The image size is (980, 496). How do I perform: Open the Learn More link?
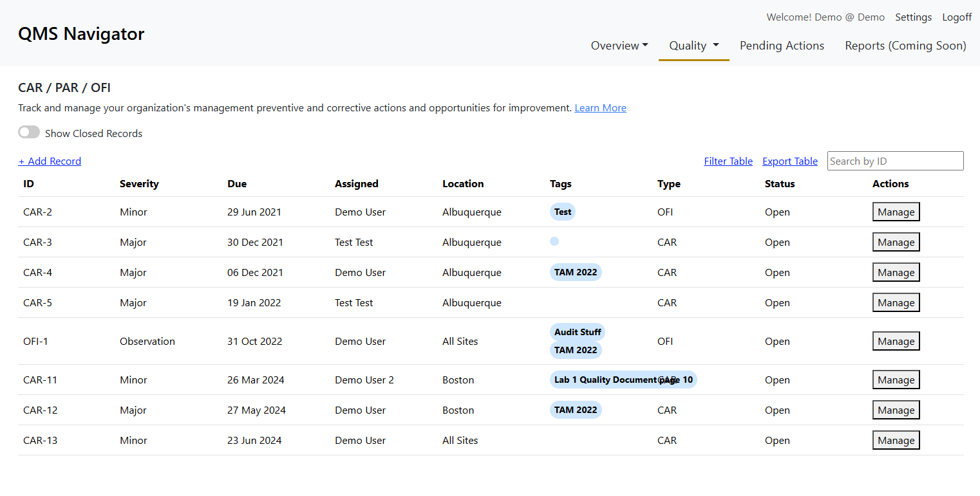600,108
